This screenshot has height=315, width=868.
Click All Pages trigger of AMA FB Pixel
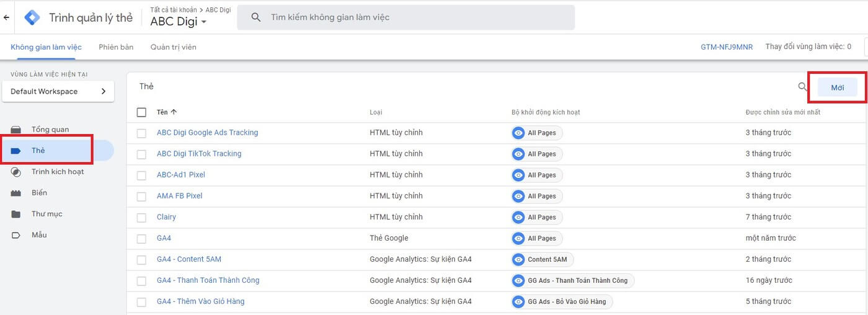click(x=536, y=196)
